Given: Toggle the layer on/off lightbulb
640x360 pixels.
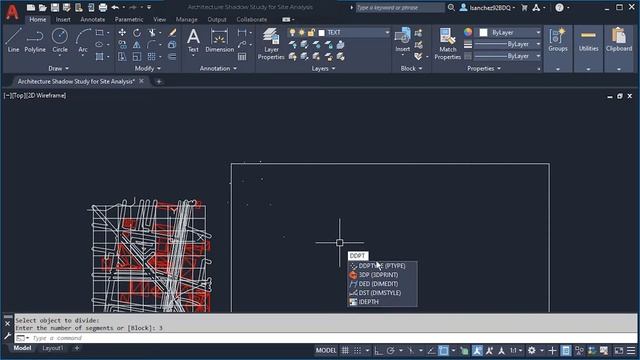Looking at the screenshot, I should point(292,33).
